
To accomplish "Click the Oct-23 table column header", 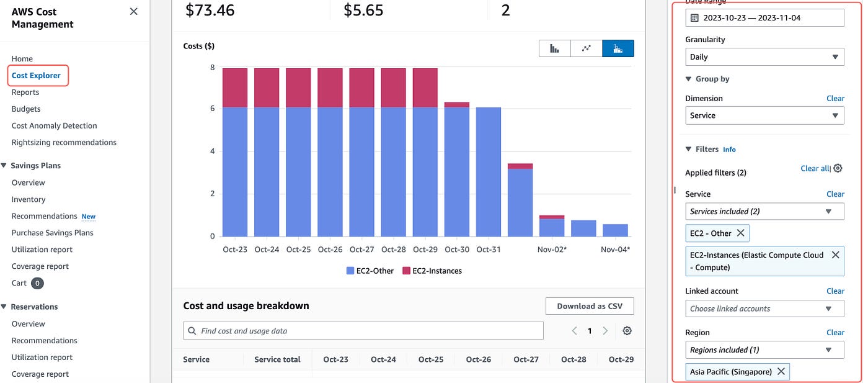I will [x=335, y=359].
